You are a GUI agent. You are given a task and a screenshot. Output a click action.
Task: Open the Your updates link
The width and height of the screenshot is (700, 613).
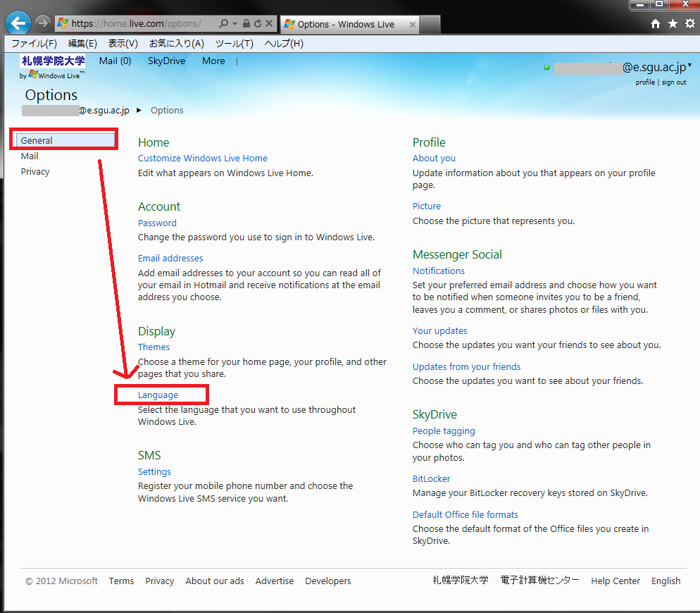click(x=439, y=330)
